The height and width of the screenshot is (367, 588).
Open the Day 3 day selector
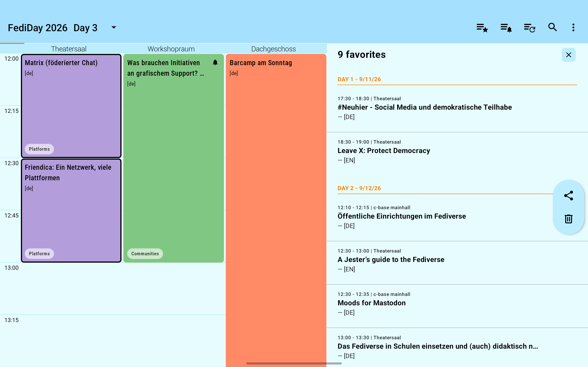pyautogui.click(x=95, y=28)
